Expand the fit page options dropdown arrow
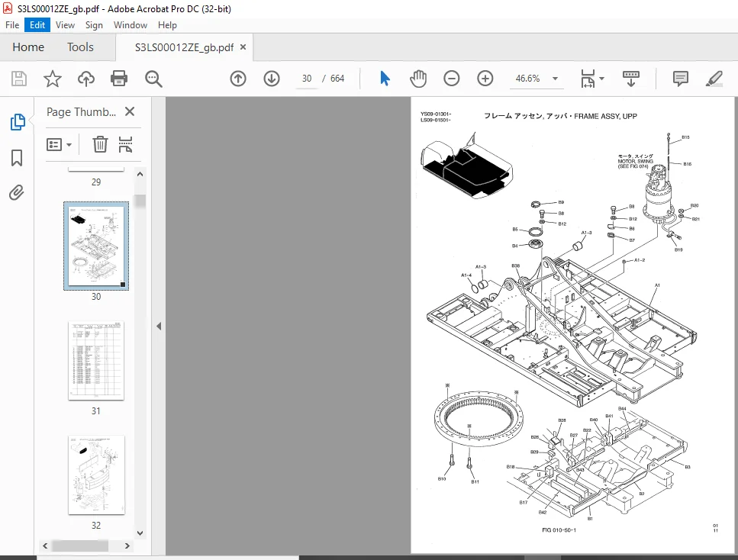This screenshot has height=560, width=738. (601, 79)
